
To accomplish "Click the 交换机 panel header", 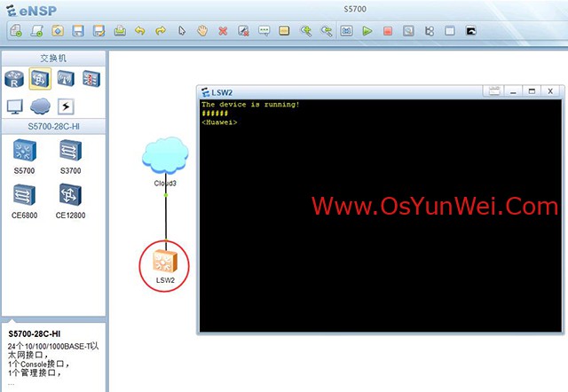I will tap(53, 59).
